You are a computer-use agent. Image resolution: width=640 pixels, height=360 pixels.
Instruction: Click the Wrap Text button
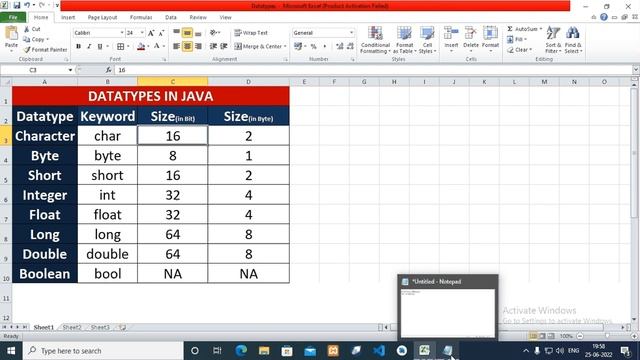click(251, 33)
